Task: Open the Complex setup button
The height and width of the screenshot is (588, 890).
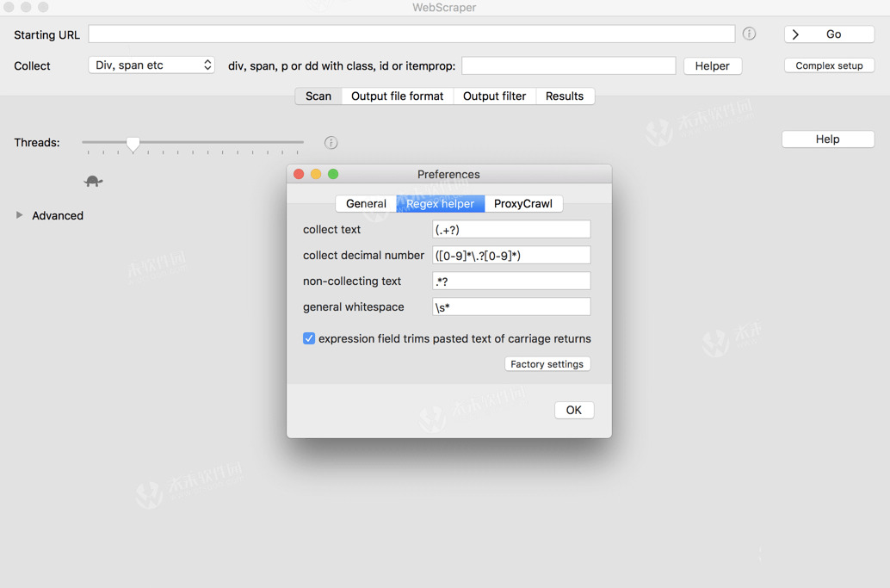Action: pyautogui.click(x=829, y=65)
